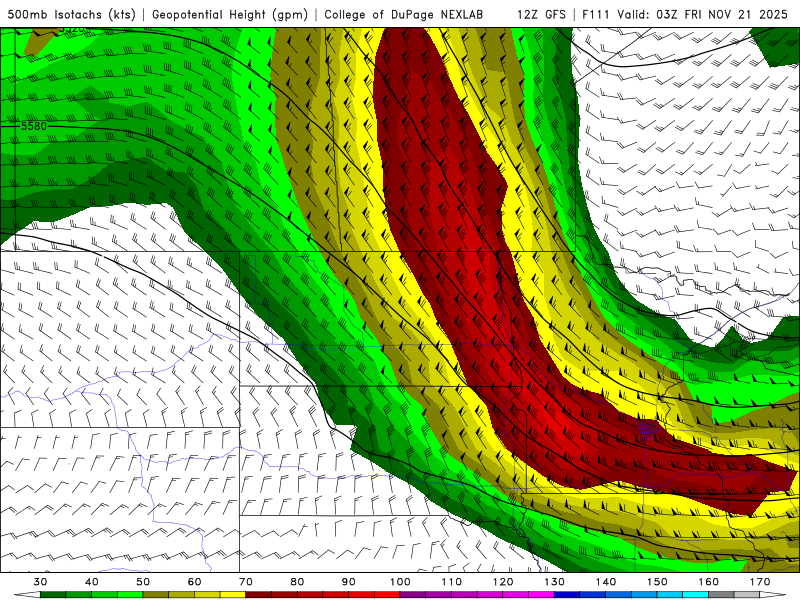Click the '60' color scale value
Viewport: 800px width, 600px height.
194,582
